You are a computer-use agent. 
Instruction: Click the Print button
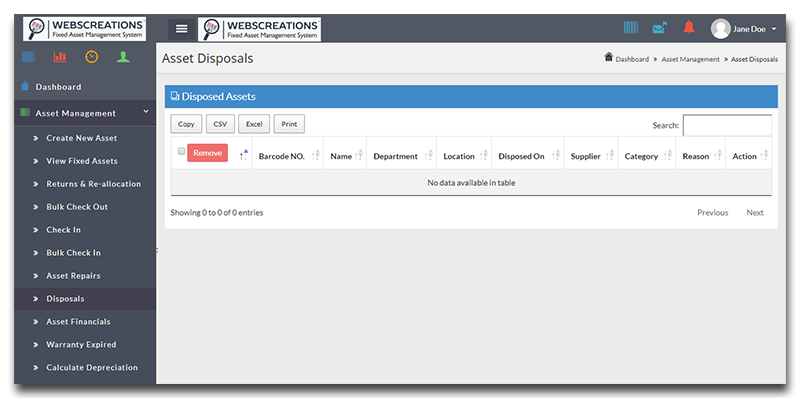click(x=289, y=124)
